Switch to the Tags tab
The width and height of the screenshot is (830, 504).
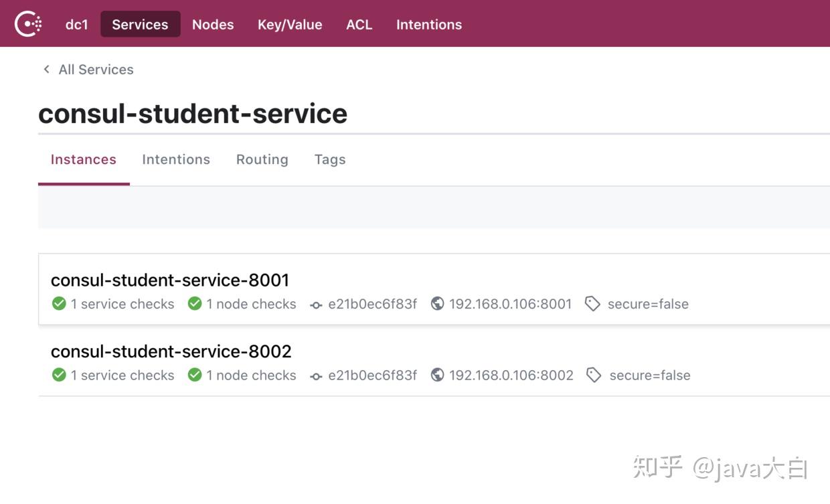[x=330, y=159]
